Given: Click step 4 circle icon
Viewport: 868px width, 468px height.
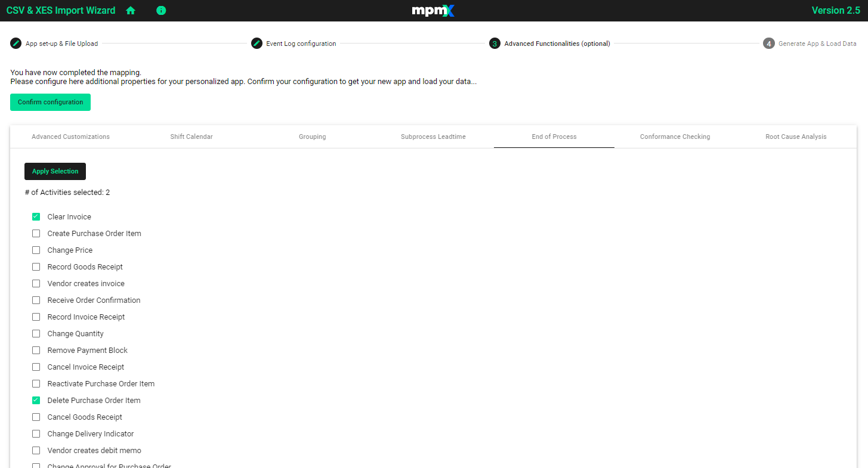Looking at the screenshot, I should coord(769,44).
